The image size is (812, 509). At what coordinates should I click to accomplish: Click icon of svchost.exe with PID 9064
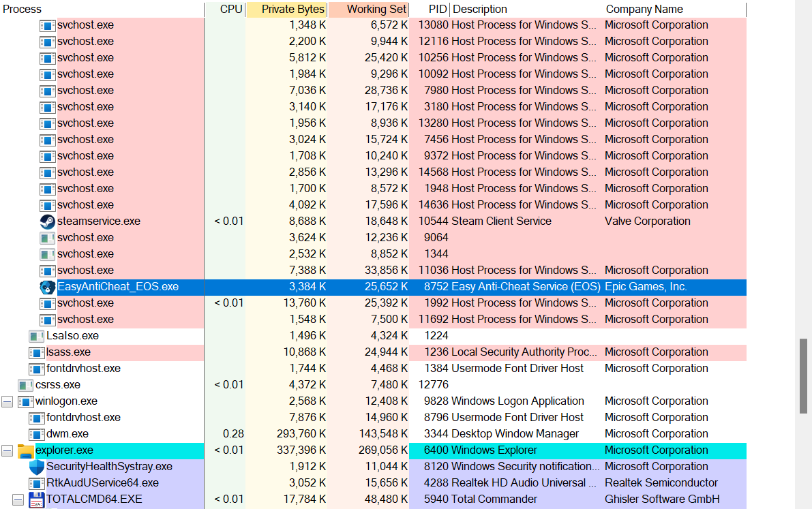(x=48, y=238)
